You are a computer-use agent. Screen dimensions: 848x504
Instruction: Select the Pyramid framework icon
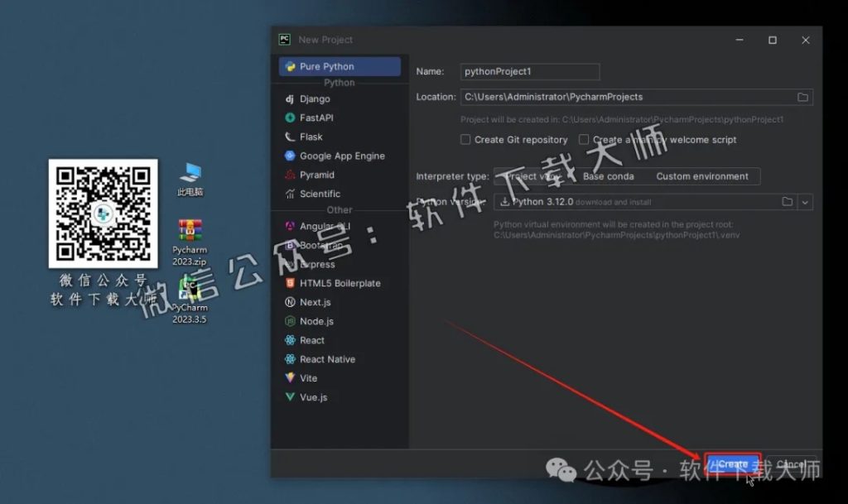coord(288,175)
